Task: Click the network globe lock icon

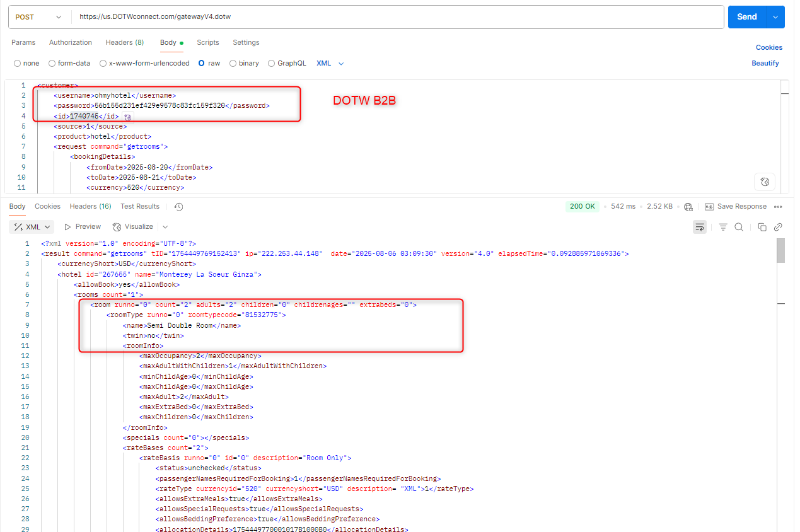Action: point(688,207)
